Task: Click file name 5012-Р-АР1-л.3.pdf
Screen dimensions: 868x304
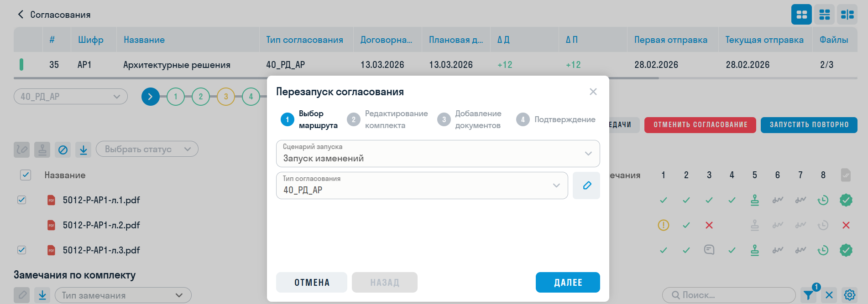Action: [x=101, y=250]
